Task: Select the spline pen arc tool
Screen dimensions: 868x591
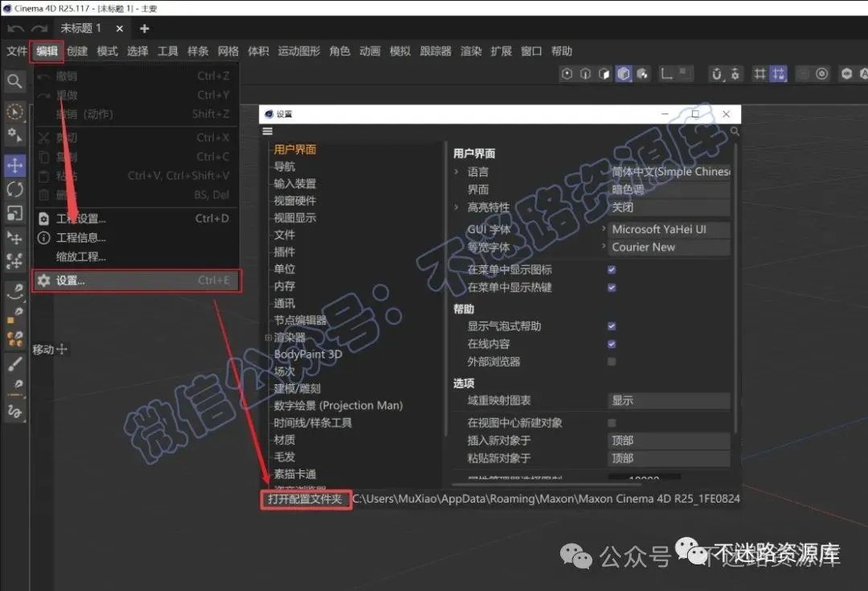Action: pyautogui.click(x=15, y=291)
